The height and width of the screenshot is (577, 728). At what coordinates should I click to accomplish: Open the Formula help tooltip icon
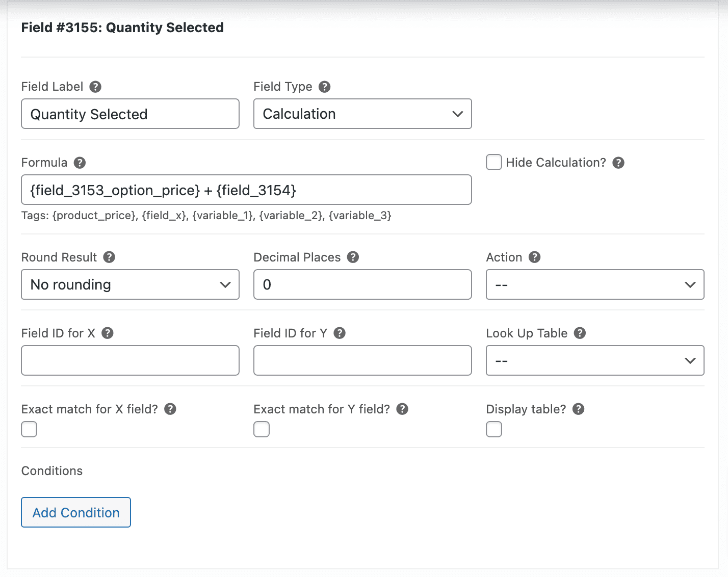coord(80,163)
